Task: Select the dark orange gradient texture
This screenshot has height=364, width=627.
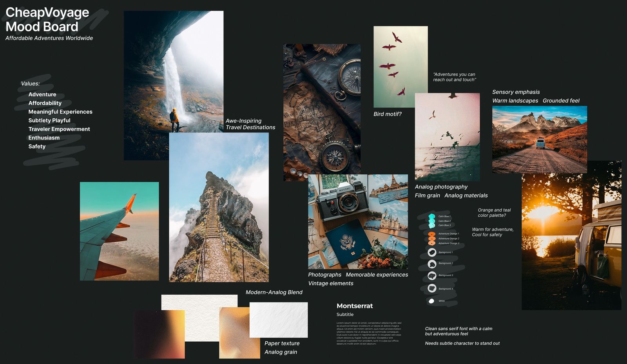Action: click(159, 334)
